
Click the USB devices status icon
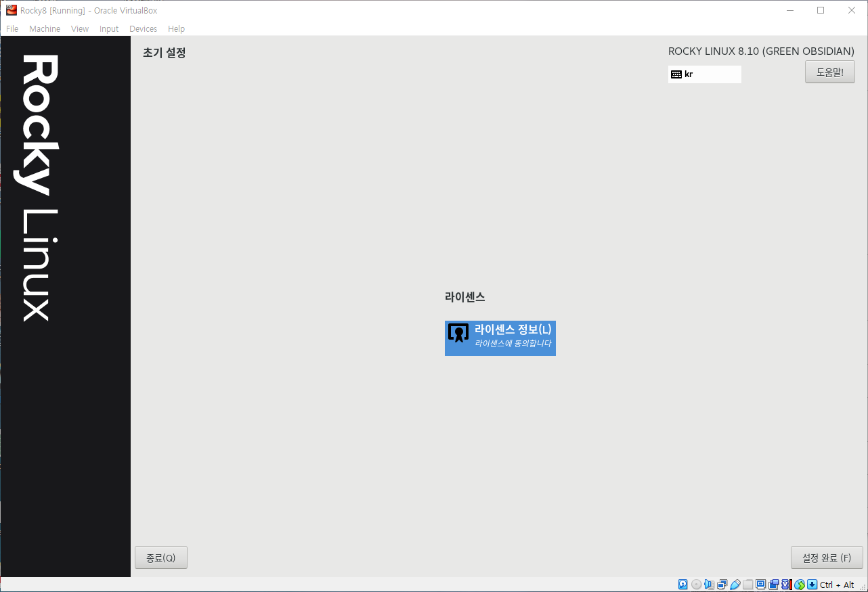click(x=735, y=585)
